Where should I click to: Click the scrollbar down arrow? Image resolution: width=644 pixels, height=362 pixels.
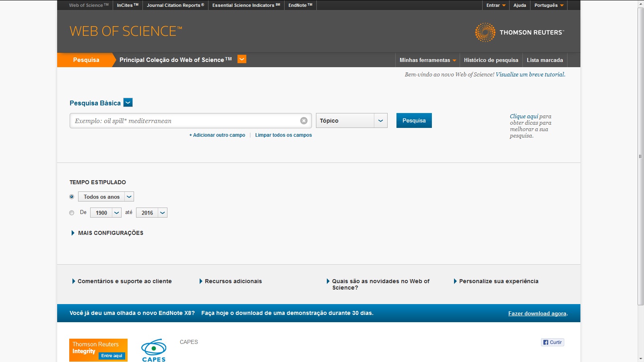click(x=641, y=359)
